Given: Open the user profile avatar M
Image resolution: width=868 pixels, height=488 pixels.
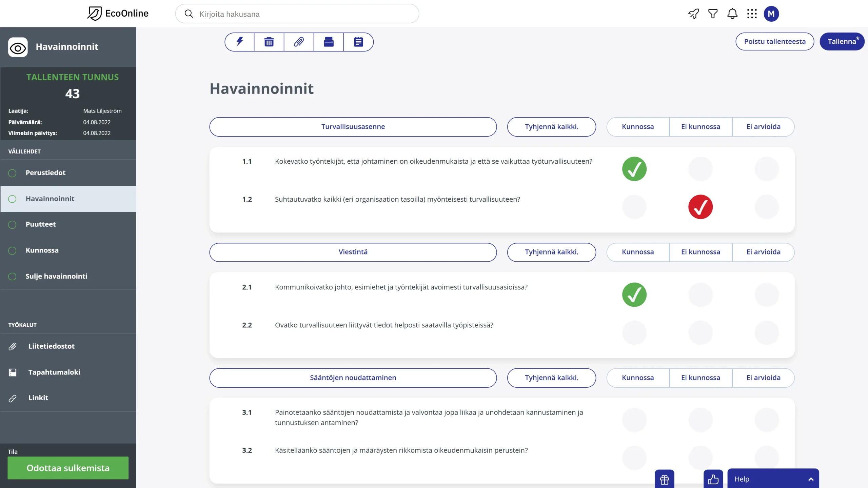Looking at the screenshot, I should click(771, 14).
